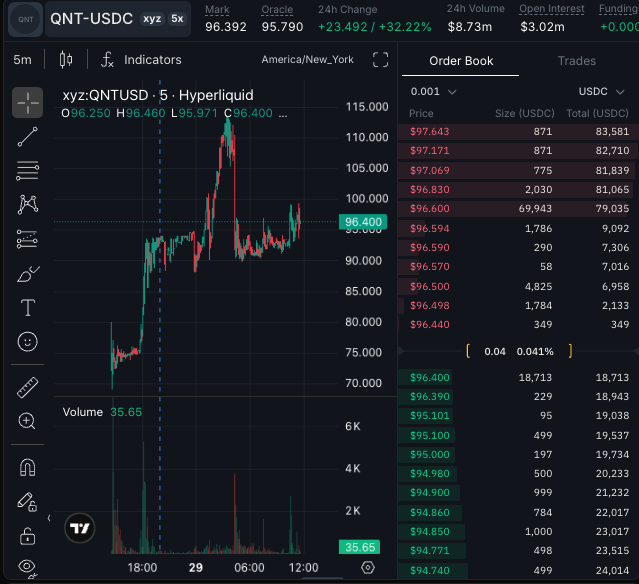Activate the zoom in tool
639x584 pixels.
pos(27,421)
